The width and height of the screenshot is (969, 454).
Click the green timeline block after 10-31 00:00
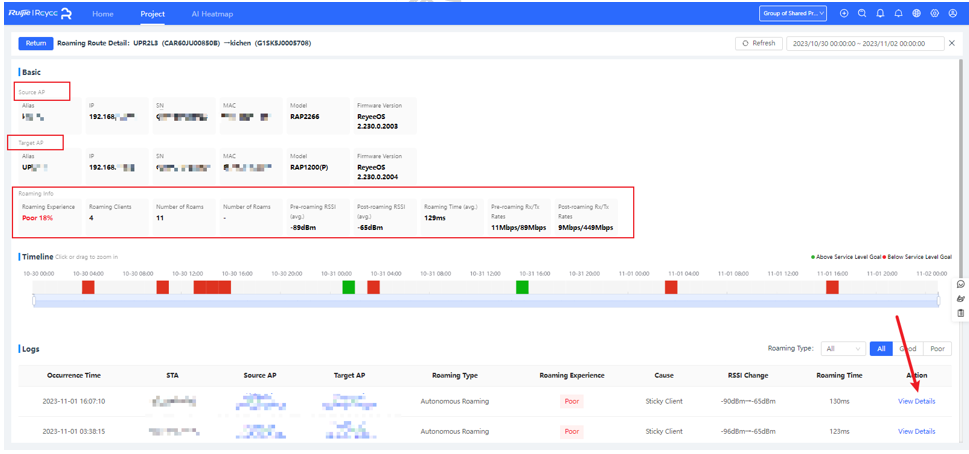(349, 287)
